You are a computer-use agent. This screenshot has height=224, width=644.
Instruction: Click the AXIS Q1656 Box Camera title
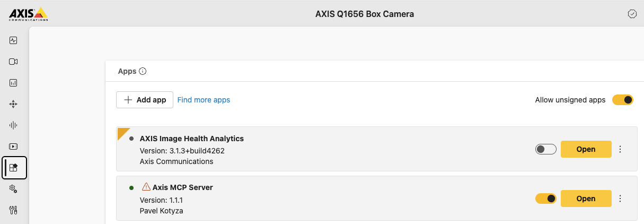click(365, 14)
